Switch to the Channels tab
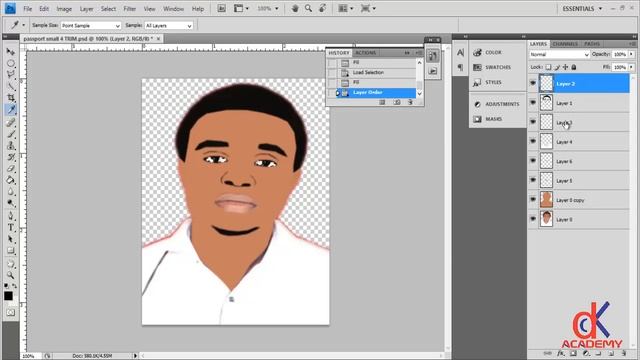 coord(565,44)
